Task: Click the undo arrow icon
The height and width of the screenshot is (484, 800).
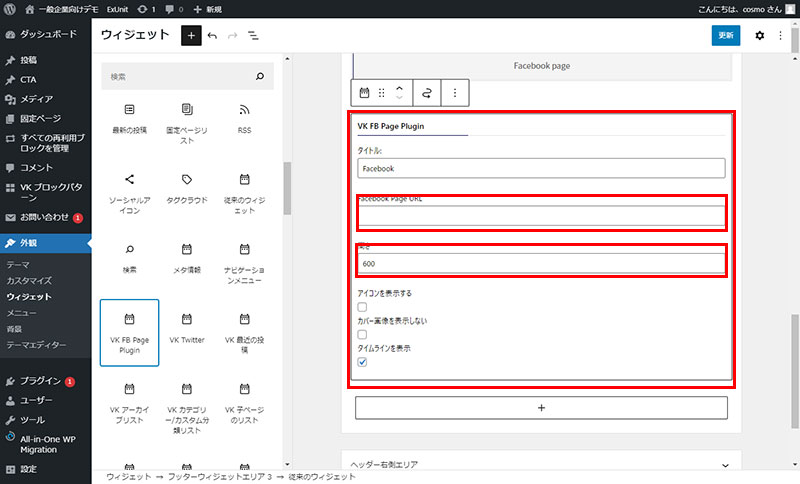Action: pos(212,35)
